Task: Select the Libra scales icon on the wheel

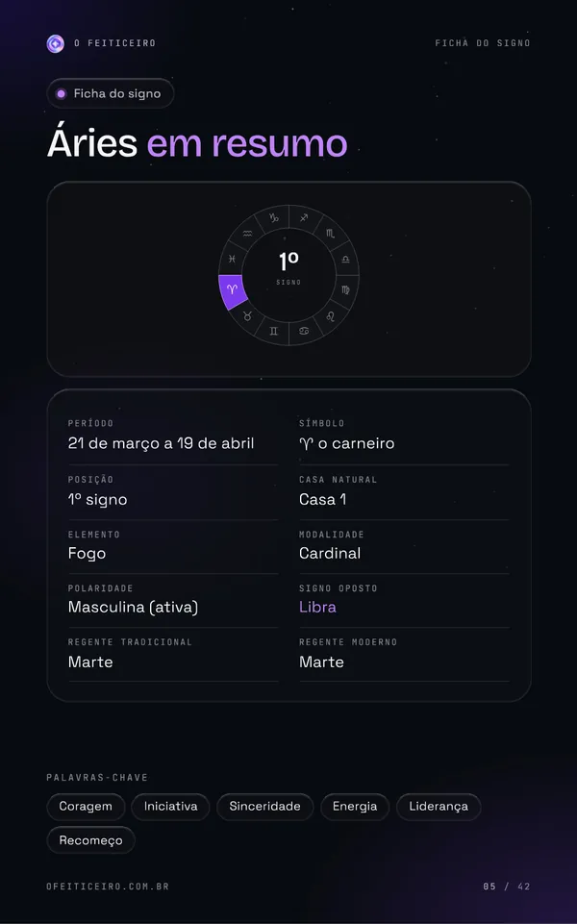Action: tap(345, 260)
